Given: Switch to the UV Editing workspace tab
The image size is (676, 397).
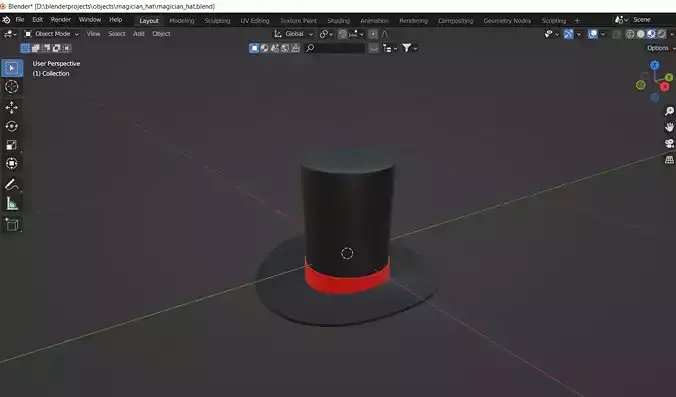Looking at the screenshot, I should pos(255,20).
